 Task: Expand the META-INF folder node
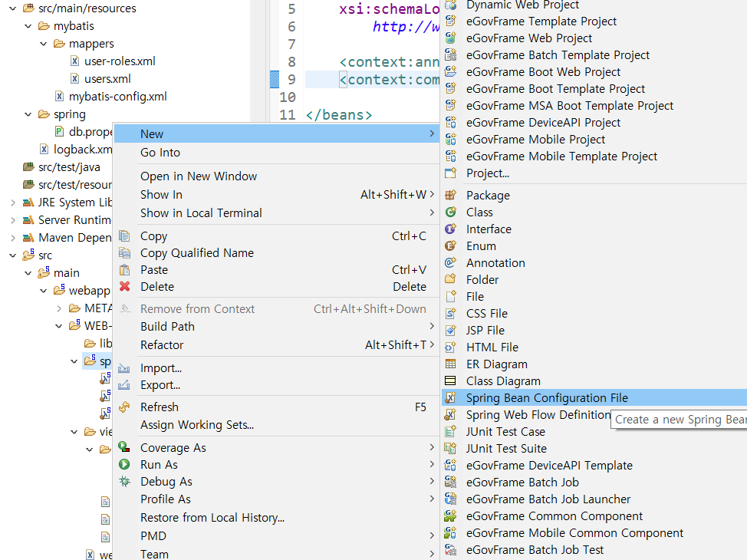coord(58,308)
